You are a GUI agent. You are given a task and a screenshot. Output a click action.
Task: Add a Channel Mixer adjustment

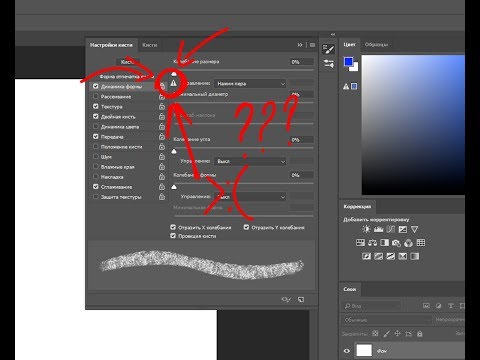[x=408, y=243]
